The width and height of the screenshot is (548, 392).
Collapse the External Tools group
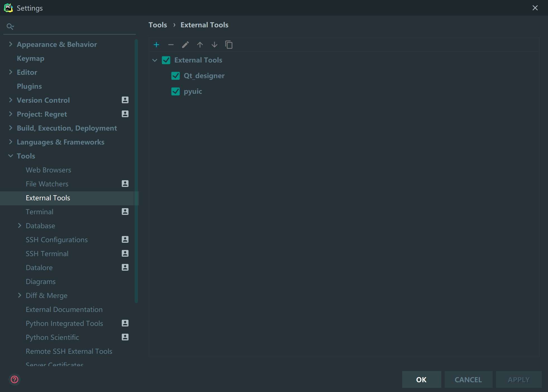click(x=155, y=60)
